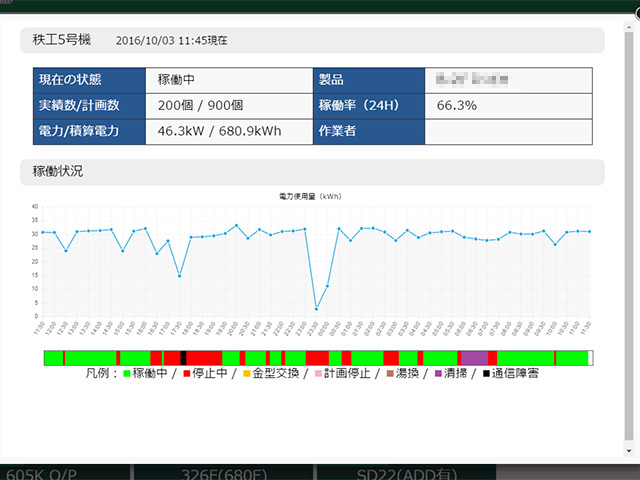Select the purple cleaning segment in status timeline
The width and height of the screenshot is (640, 480).
474,358
